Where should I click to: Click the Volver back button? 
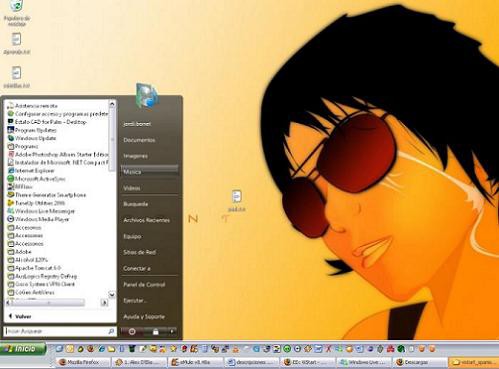click(x=20, y=316)
